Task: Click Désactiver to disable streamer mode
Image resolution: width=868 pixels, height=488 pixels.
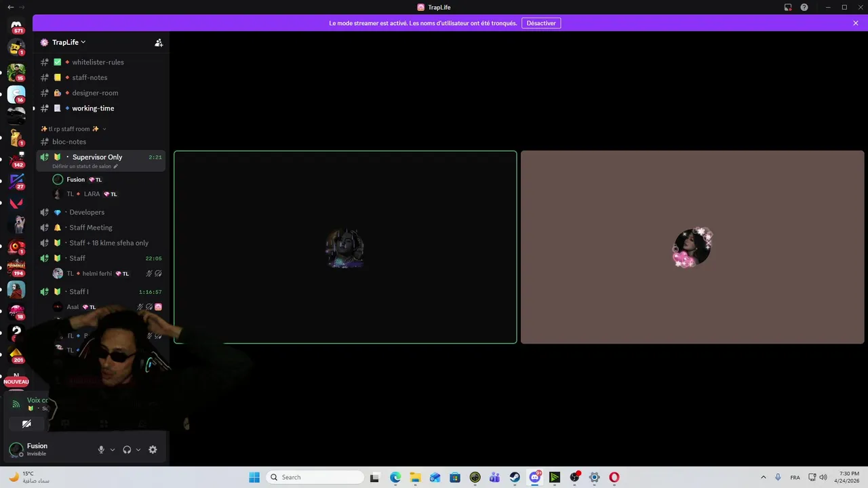Action: click(541, 23)
